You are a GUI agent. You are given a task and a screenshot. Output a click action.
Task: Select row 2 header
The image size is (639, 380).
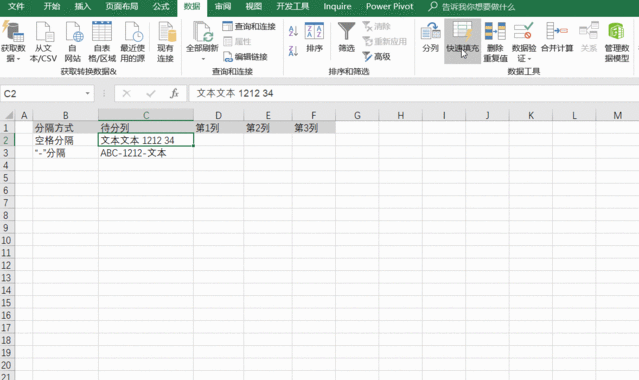point(7,140)
